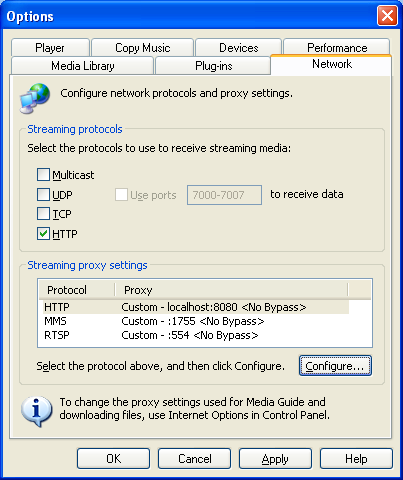Screen dimensions: 403x480
Task: Open the Copy Music tab
Action: pyautogui.click(x=143, y=48)
